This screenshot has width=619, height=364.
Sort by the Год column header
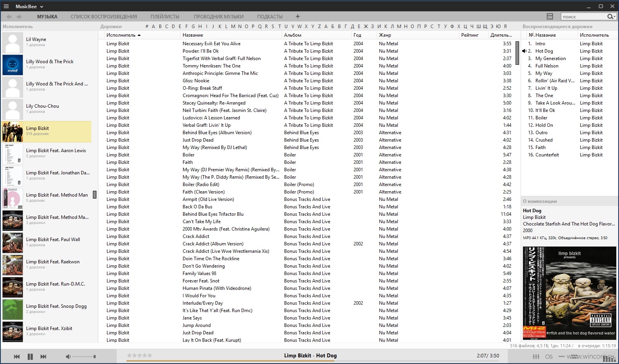(357, 35)
